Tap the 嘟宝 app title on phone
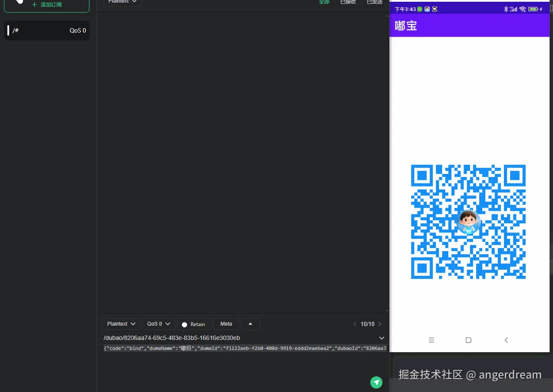Viewport: 553px width, 392px height. point(406,26)
